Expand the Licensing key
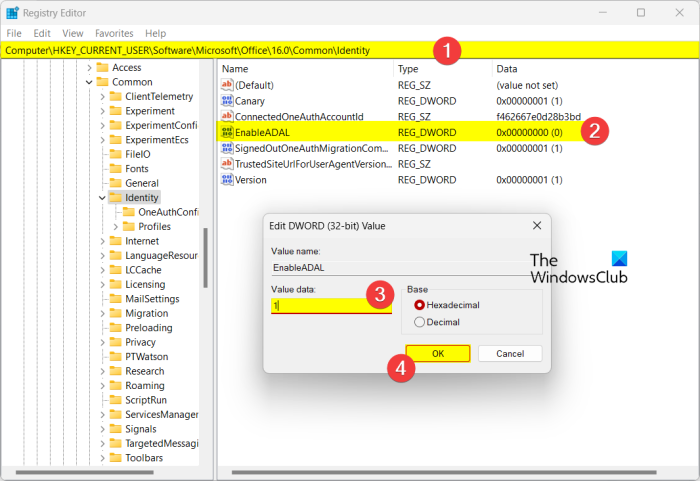Screen dimensions: 700x481 (x=102, y=284)
